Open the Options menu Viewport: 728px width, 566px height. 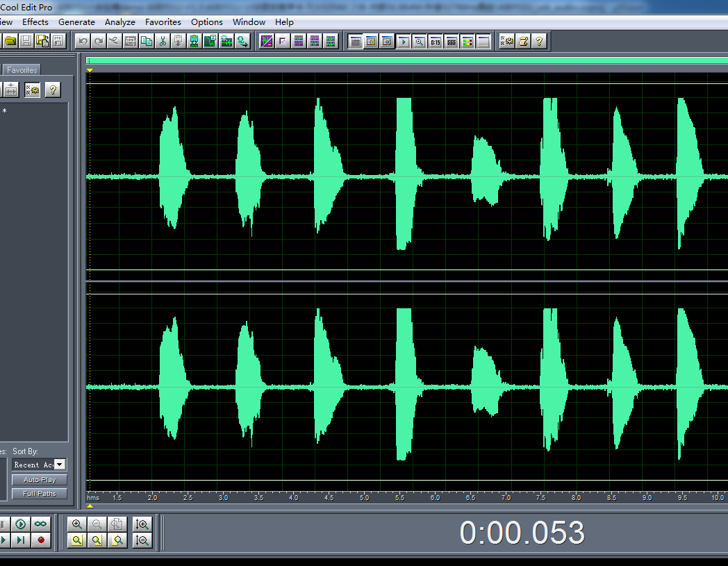(206, 22)
